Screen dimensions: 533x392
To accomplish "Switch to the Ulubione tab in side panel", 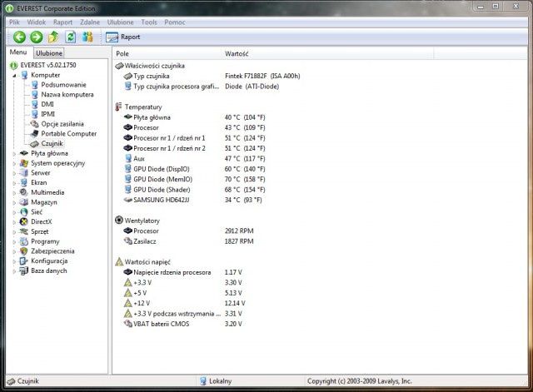I will click(x=49, y=53).
